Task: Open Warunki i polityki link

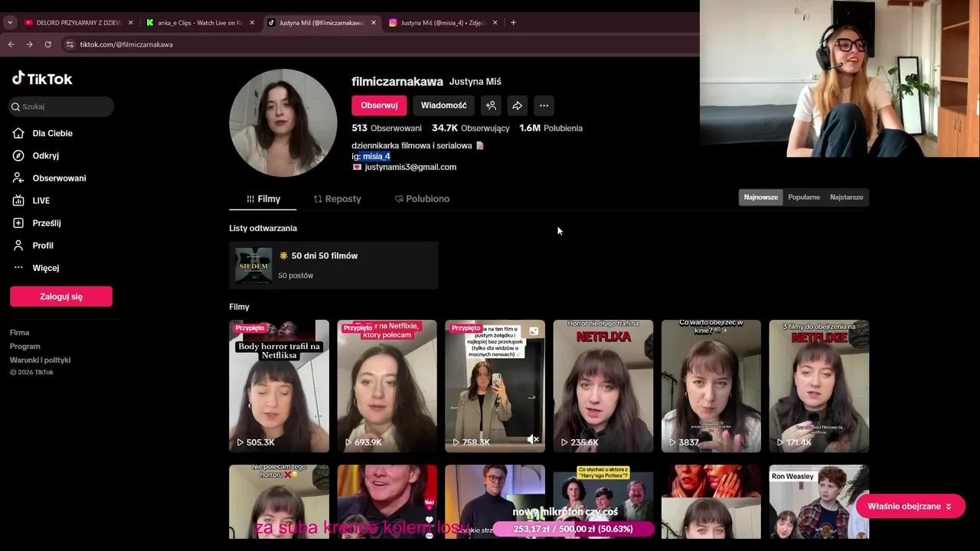Action: (40, 360)
